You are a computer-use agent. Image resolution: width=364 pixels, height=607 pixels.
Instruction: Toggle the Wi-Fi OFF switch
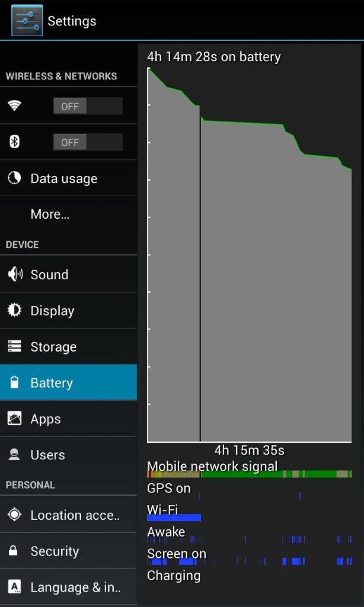(x=88, y=106)
